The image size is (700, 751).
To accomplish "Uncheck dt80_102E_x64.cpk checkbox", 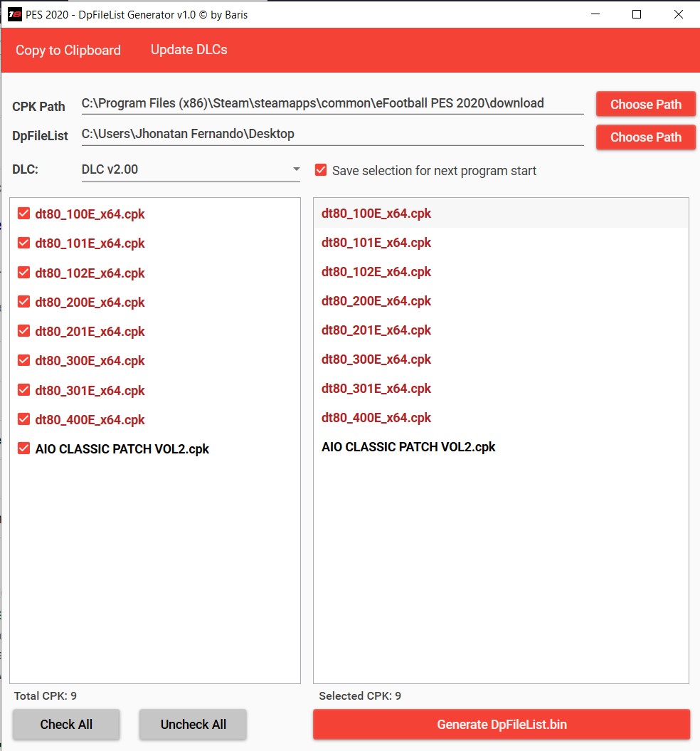I will pyautogui.click(x=23, y=273).
